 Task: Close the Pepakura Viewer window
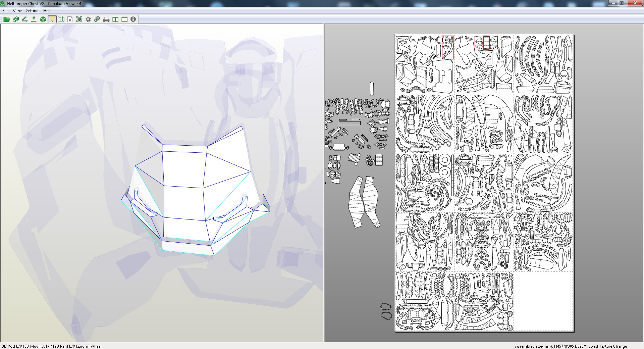(x=635, y=3)
